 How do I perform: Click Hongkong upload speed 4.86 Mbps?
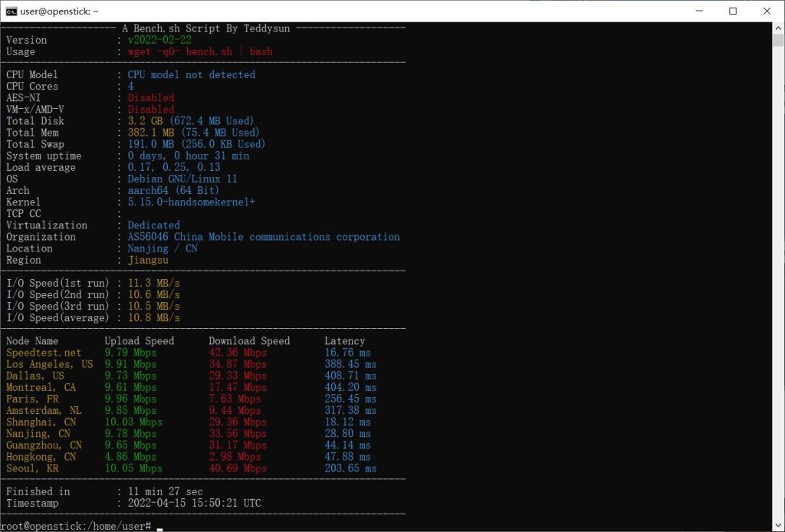point(130,456)
